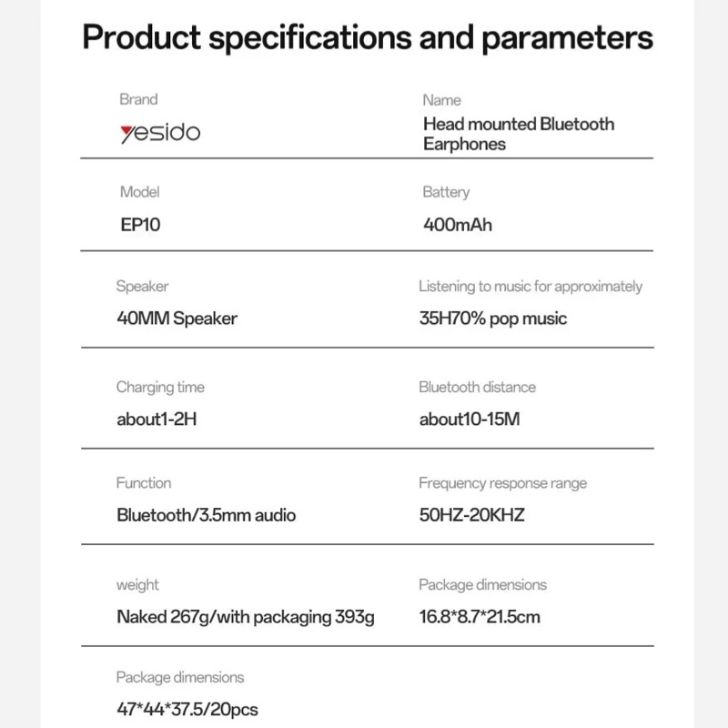Viewport: 728px width, 728px height.
Task: Select the "Head mounted Bluetooth Earphones" name text
Action: (x=518, y=133)
